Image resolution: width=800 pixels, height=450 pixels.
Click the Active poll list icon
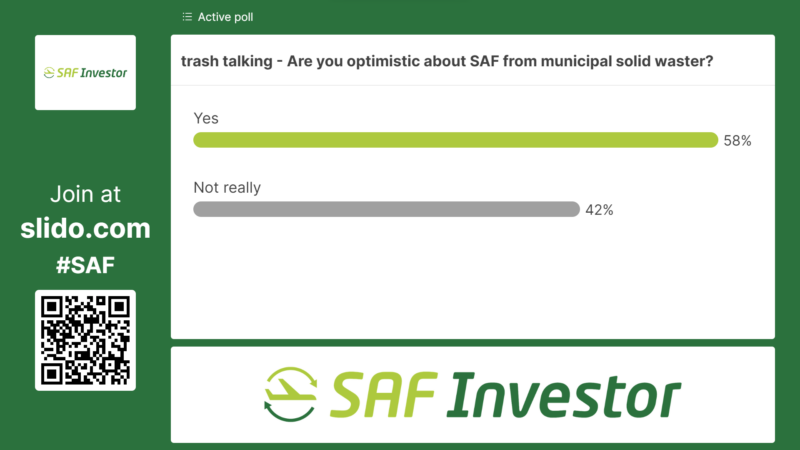point(187,17)
